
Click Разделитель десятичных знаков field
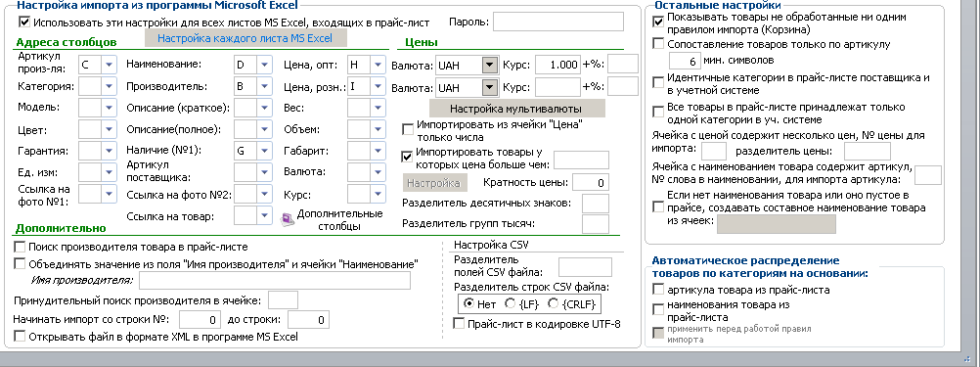coord(595,204)
